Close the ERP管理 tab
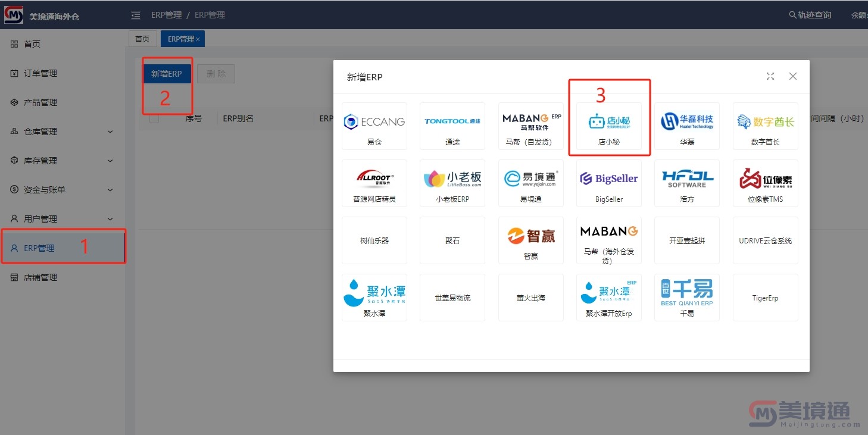 coord(198,39)
